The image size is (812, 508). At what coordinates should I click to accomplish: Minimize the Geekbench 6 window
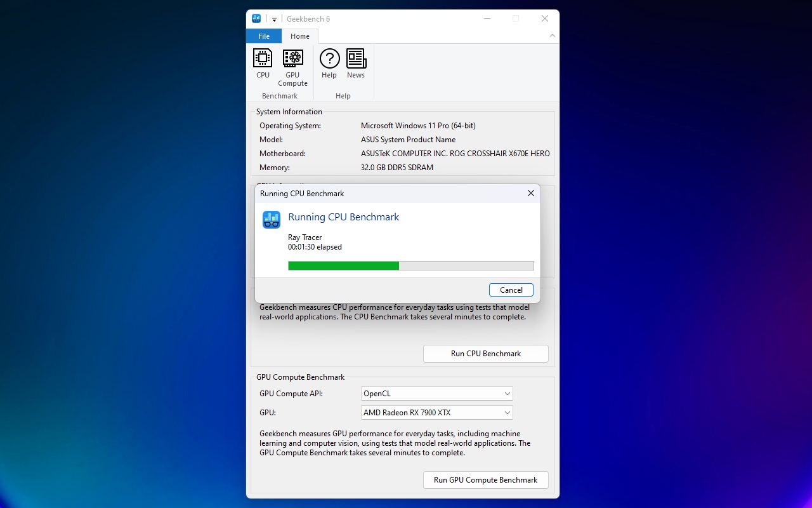487,18
